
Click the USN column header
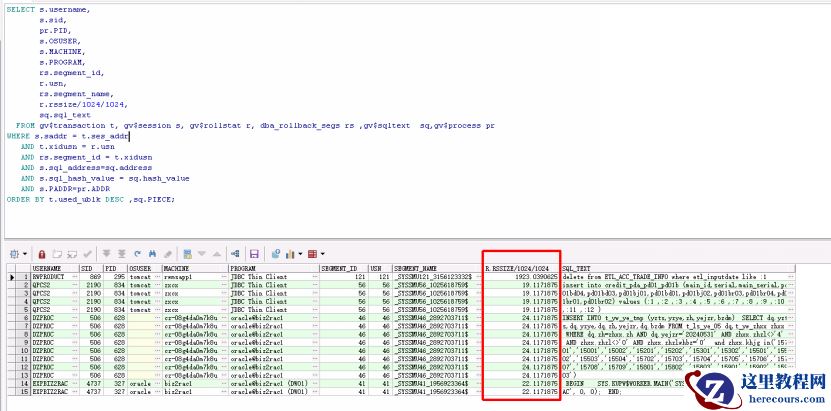380,269
